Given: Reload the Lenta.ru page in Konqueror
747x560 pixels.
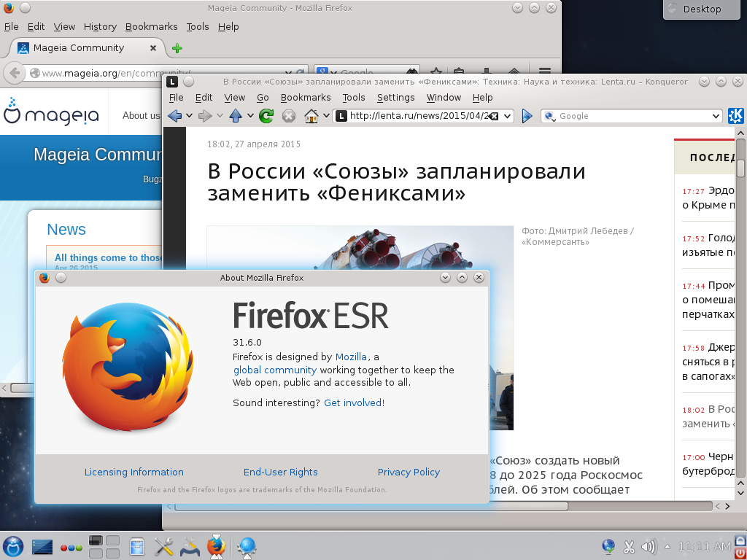Looking at the screenshot, I should pos(266,116).
